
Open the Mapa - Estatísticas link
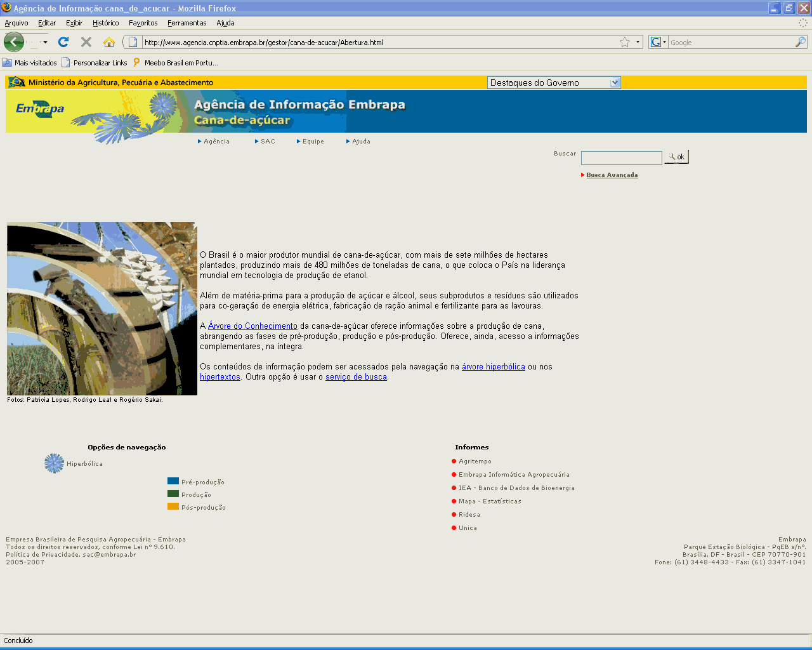490,501
